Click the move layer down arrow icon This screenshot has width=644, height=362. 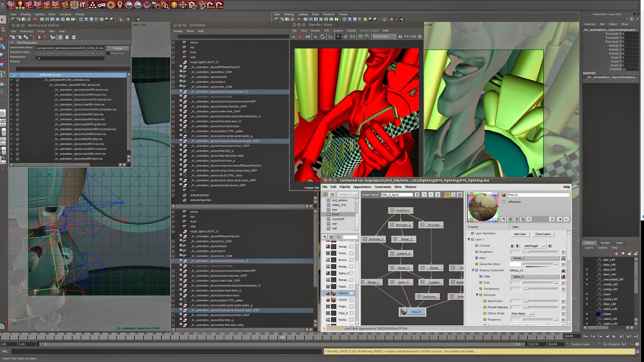coord(517,246)
